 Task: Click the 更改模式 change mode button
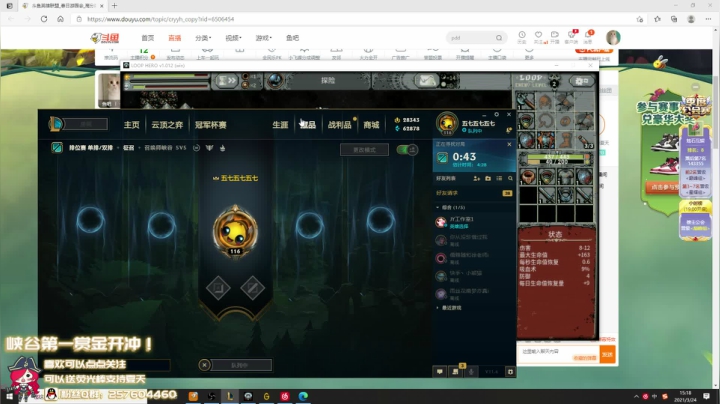point(364,150)
